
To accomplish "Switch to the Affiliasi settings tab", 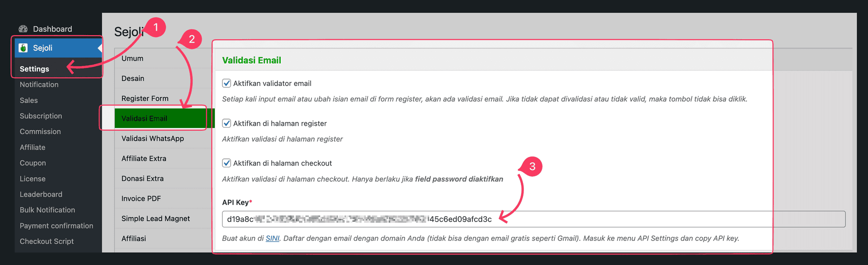I will tap(163, 238).
